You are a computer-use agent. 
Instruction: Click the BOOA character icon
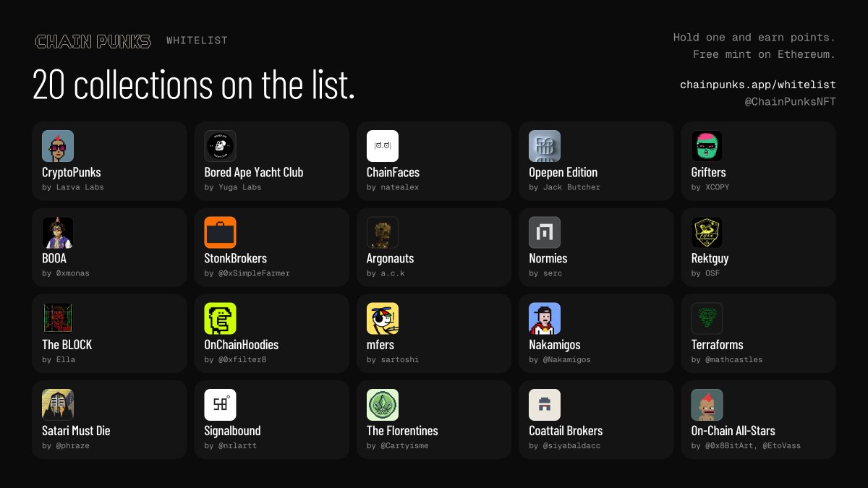(x=58, y=232)
